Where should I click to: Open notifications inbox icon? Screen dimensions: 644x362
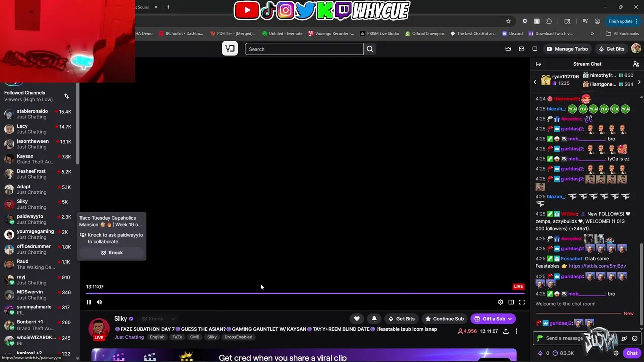(521, 49)
